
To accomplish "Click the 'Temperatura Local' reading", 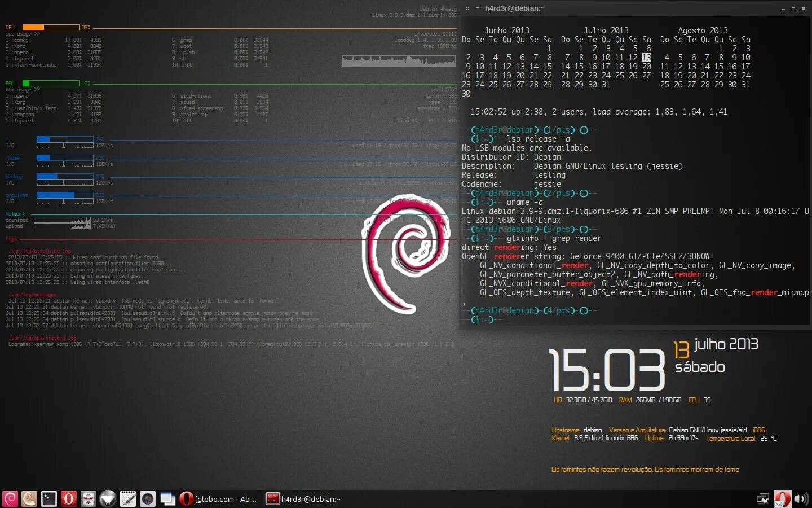I will [x=741, y=439].
